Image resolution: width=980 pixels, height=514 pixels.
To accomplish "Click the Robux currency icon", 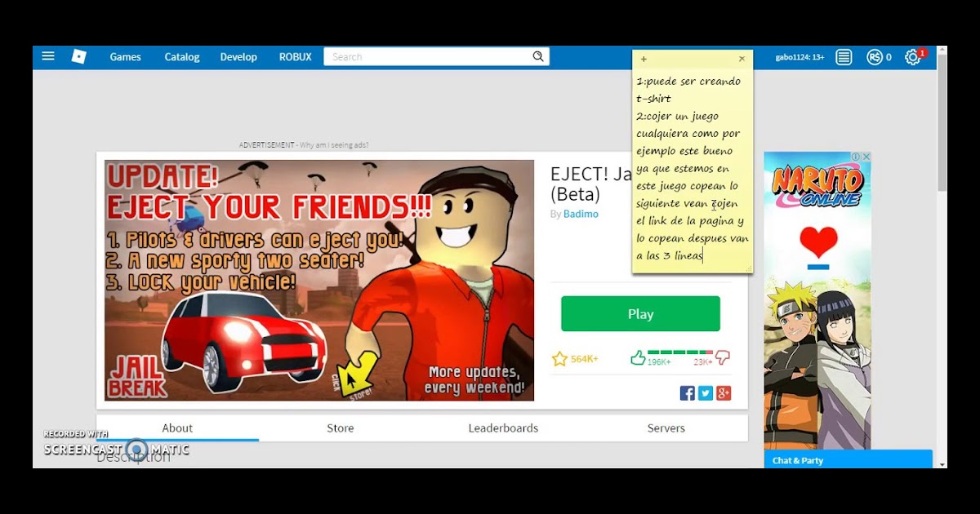I will 875,57.
